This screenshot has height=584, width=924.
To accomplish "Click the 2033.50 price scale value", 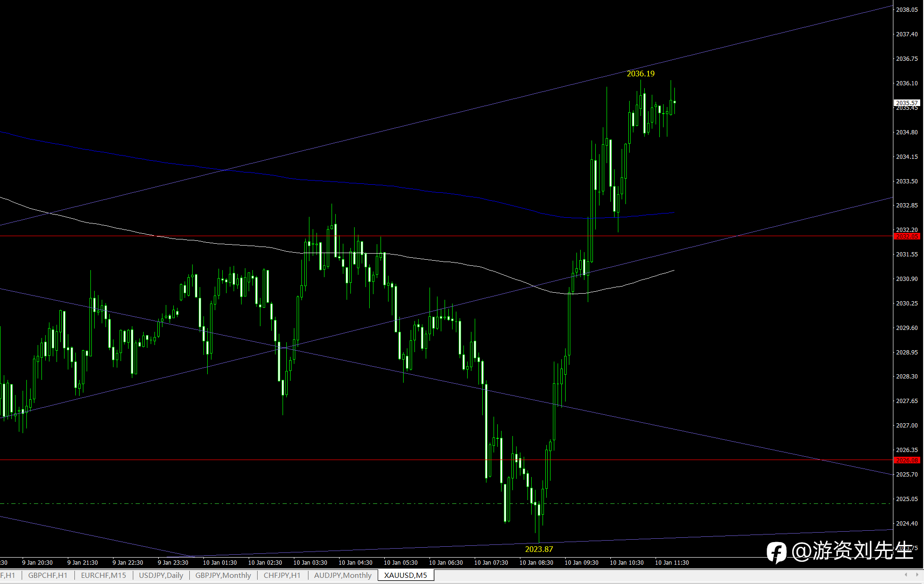I will (x=907, y=181).
